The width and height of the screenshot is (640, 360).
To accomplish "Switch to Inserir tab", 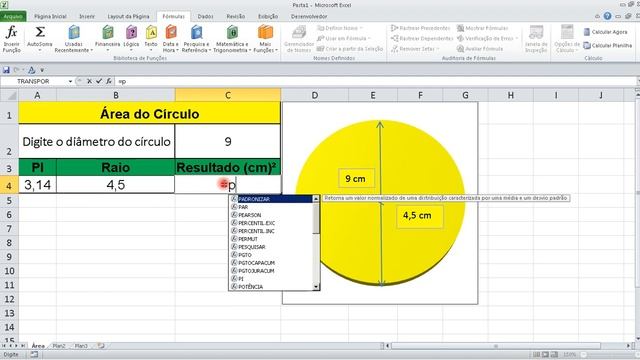I will (x=87, y=17).
